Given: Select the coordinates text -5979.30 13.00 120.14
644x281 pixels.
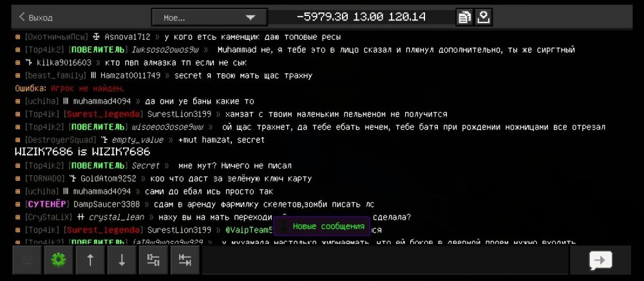Looking at the screenshot, I should click(x=361, y=17).
